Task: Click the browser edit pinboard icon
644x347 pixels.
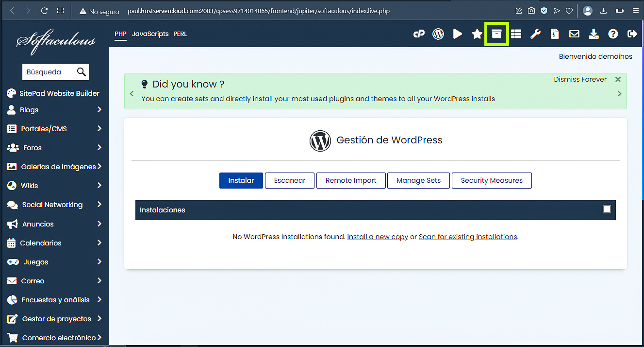Action: 519,11
